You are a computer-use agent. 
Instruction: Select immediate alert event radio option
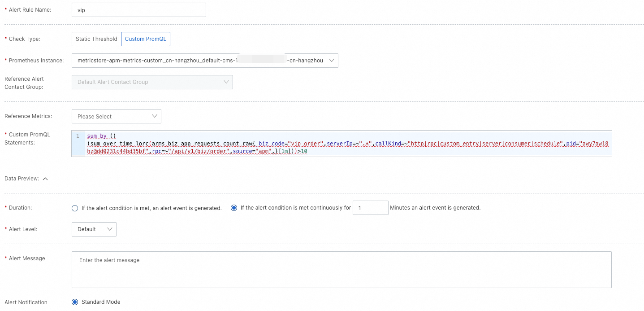(75, 208)
